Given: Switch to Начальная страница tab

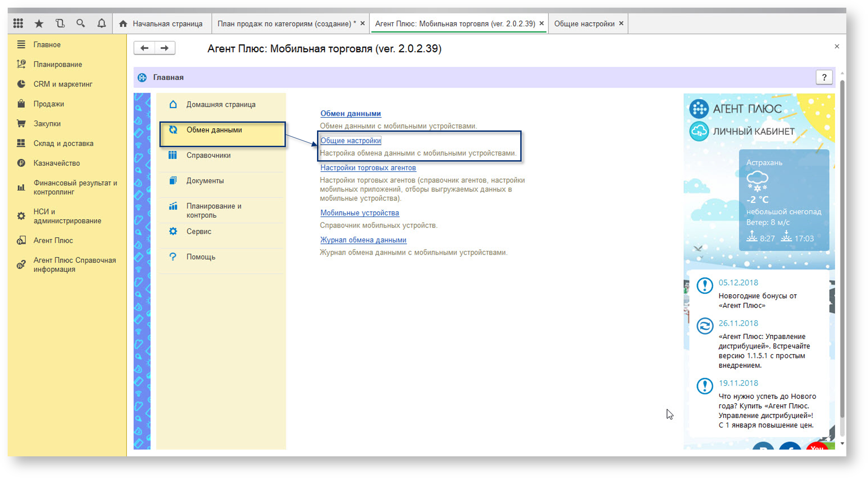Looking at the screenshot, I should point(161,23).
